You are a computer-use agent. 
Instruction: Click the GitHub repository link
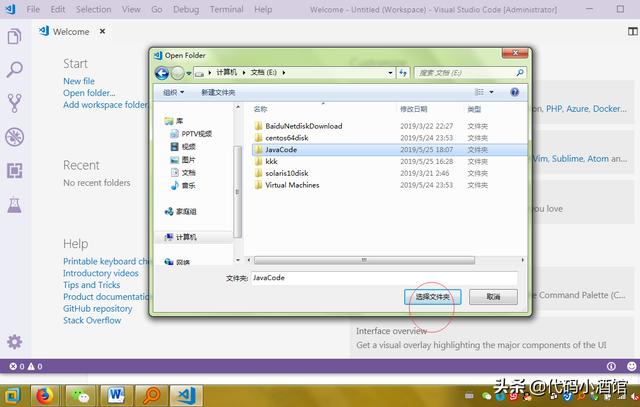[x=98, y=308]
